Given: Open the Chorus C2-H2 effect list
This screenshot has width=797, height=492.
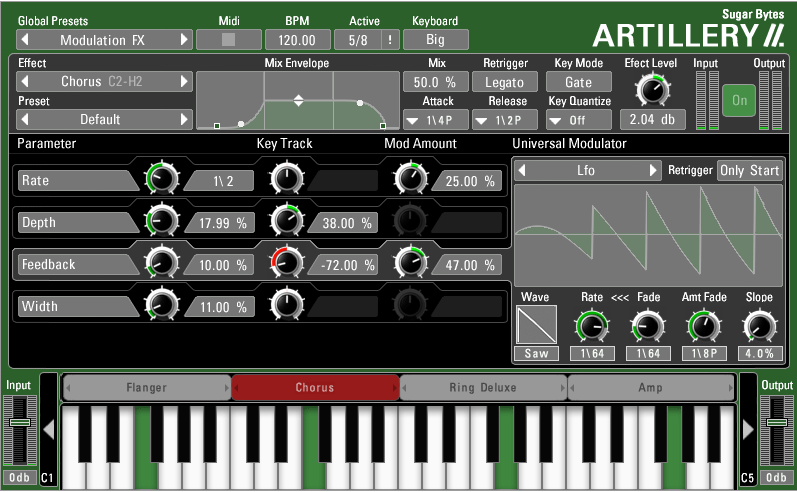Looking at the screenshot, I should (x=102, y=81).
